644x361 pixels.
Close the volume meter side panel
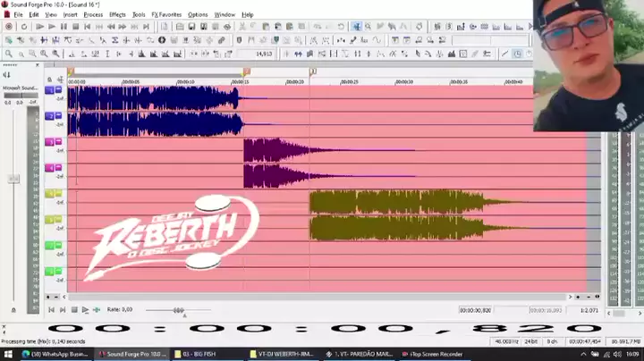click(38, 65)
